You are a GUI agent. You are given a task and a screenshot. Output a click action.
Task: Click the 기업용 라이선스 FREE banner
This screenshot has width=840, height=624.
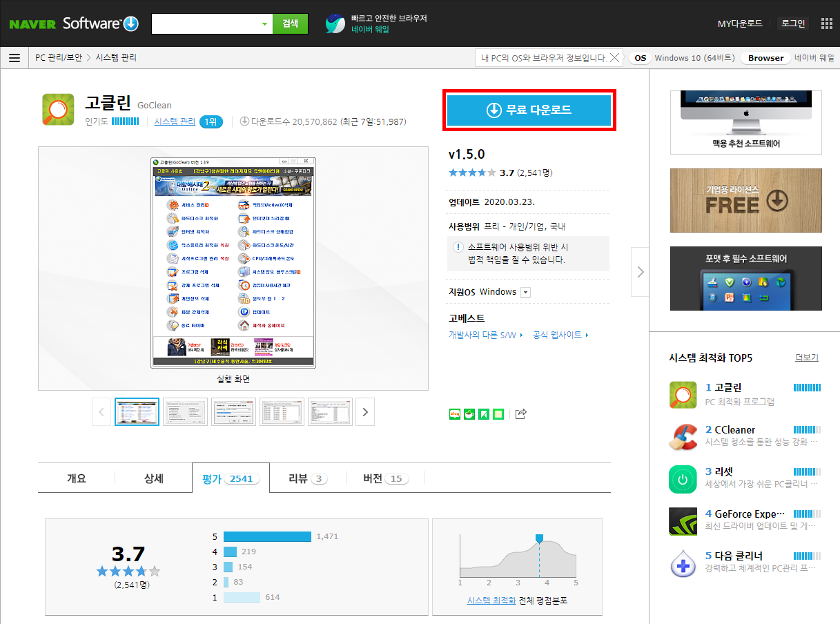point(746,200)
